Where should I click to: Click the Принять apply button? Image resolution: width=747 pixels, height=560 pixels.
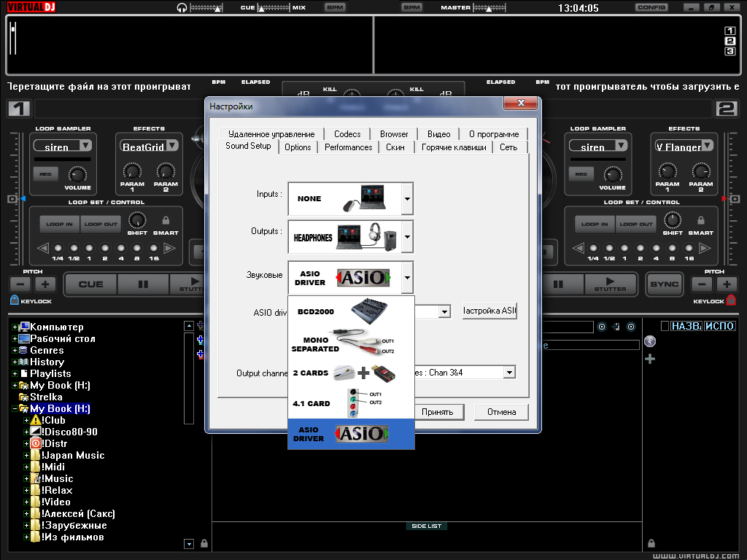pyautogui.click(x=437, y=412)
